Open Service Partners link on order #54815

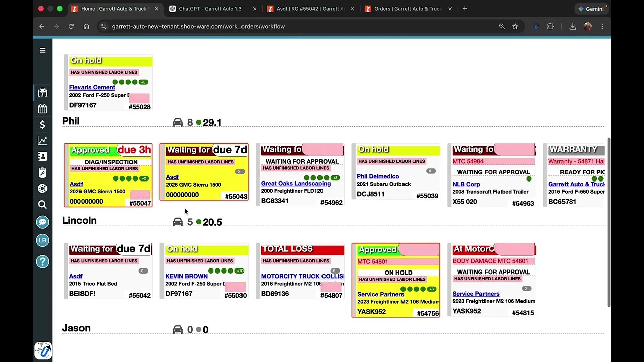tap(476, 294)
